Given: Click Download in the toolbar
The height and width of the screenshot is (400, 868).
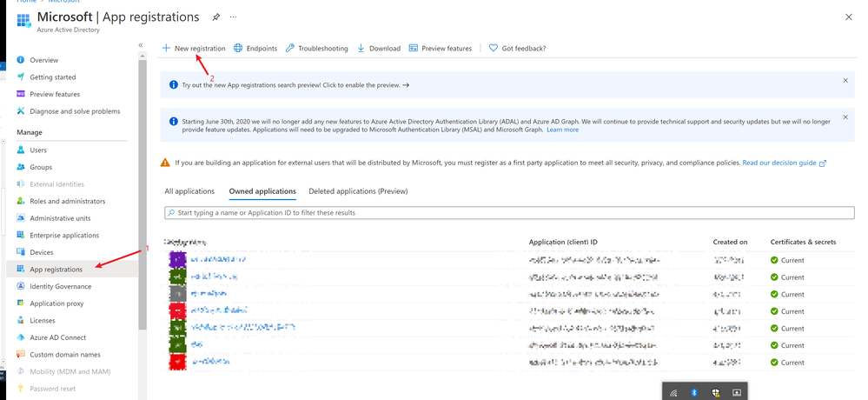Looking at the screenshot, I should (x=379, y=48).
